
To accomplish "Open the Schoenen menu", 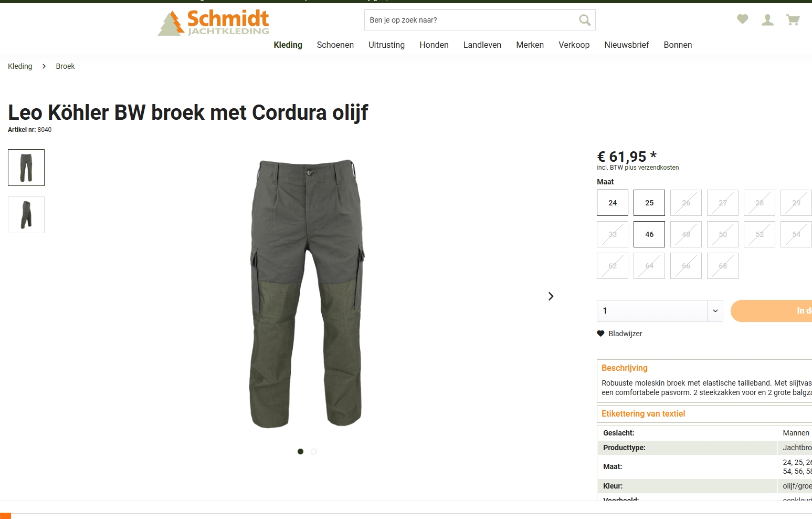I will (x=335, y=45).
